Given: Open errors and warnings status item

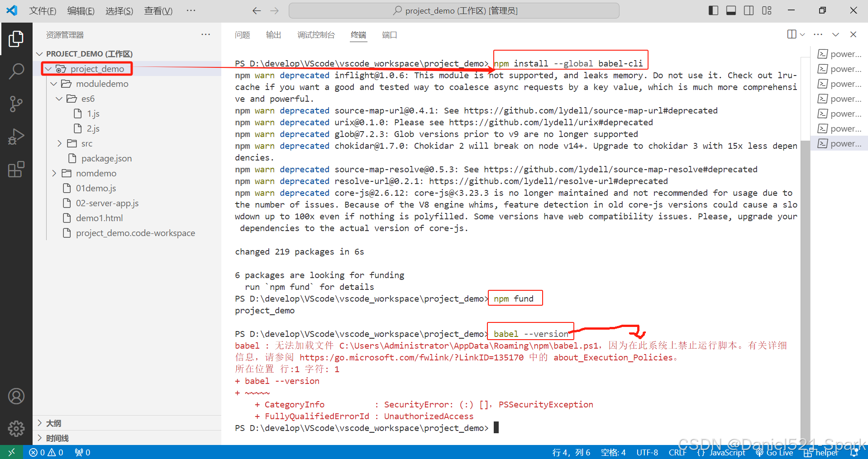Looking at the screenshot, I should [46, 452].
